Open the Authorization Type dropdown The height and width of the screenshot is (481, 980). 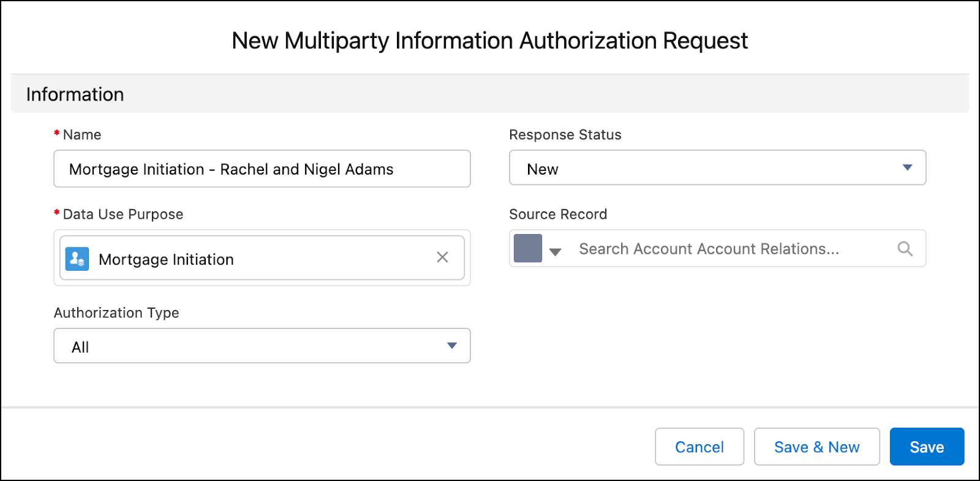click(x=262, y=346)
